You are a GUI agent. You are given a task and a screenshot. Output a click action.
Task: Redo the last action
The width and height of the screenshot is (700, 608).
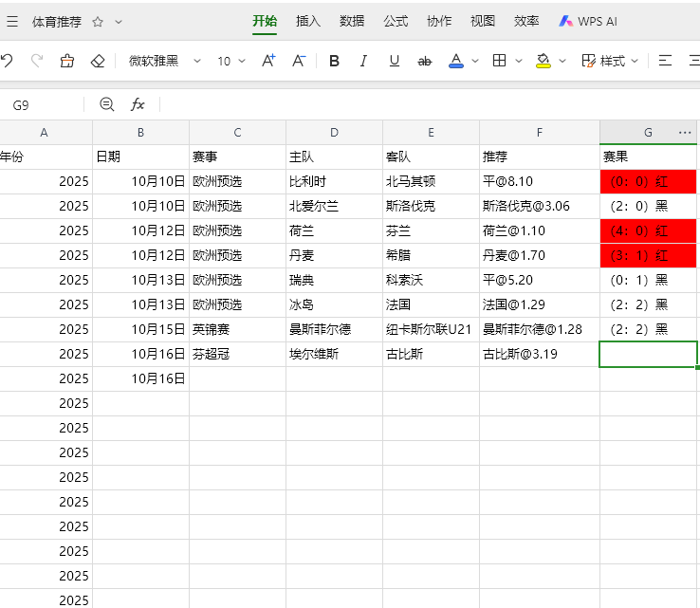point(37,61)
